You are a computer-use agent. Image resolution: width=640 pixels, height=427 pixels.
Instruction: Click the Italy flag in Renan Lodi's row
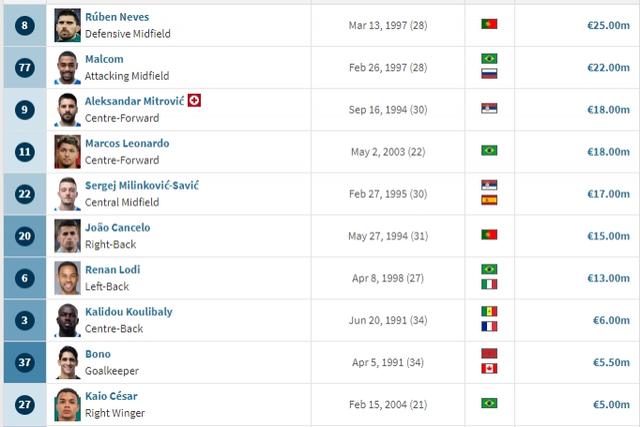[x=489, y=284]
